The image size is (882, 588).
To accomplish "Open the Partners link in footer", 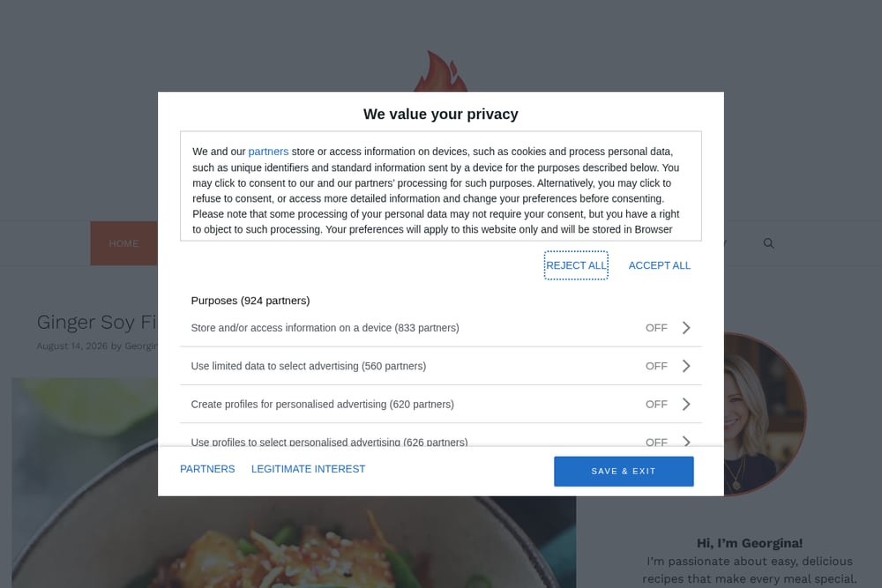I will (207, 469).
